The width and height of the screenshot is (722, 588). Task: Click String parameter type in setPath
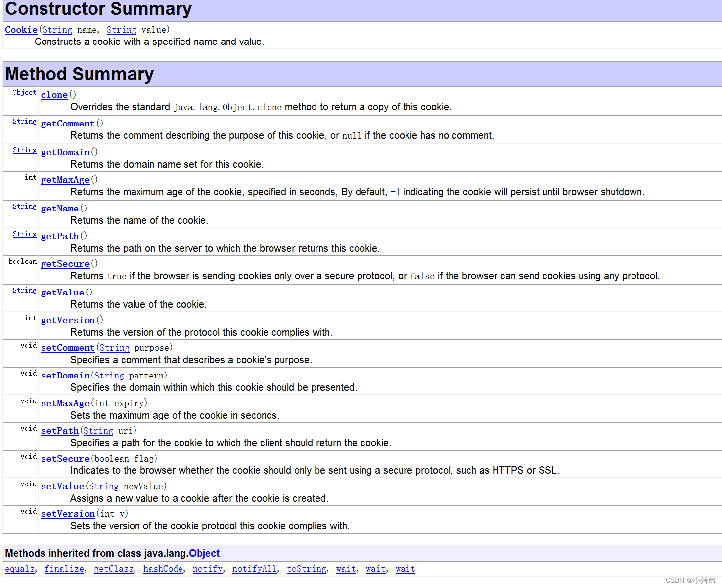[98, 431]
